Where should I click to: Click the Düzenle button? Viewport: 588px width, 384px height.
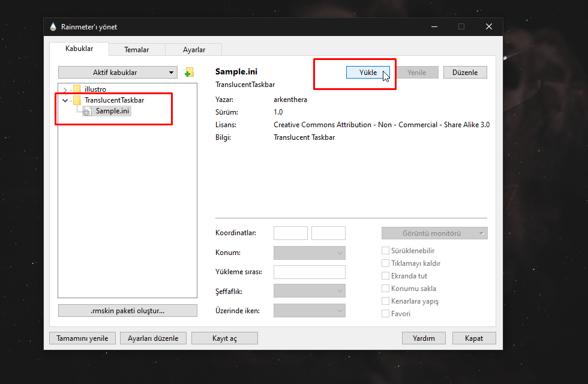coord(465,73)
